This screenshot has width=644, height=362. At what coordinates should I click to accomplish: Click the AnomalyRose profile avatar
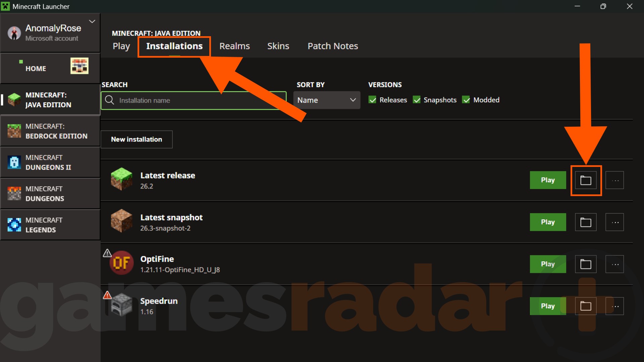coord(14,33)
